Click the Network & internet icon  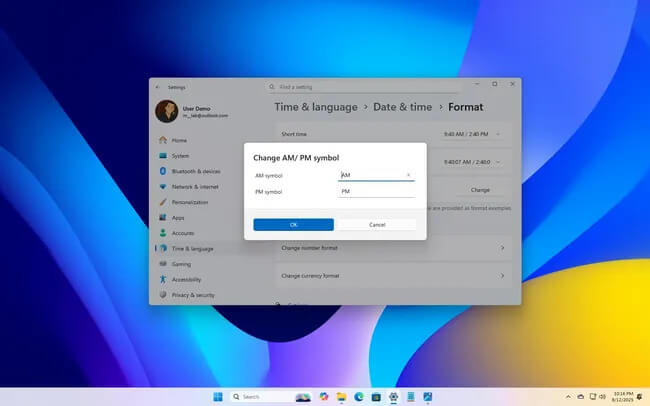(x=163, y=186)
